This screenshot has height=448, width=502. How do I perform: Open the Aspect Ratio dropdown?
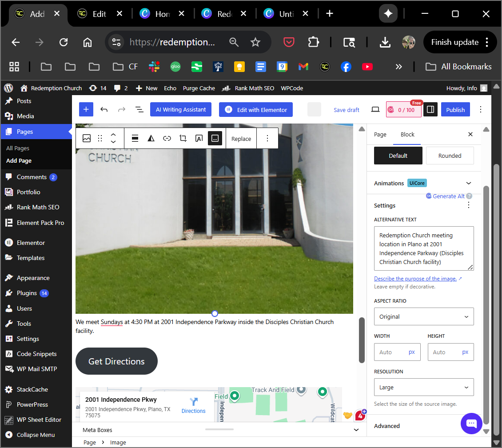pos(424,316)
